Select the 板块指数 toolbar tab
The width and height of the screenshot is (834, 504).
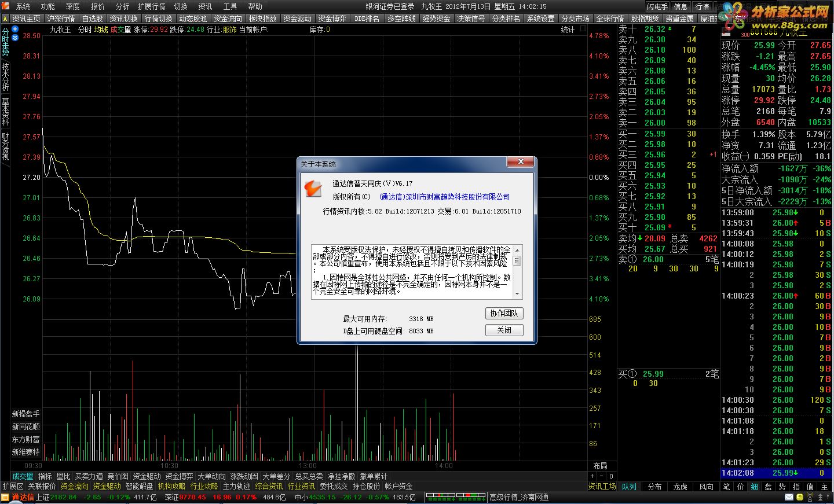[x=263, y=19]
